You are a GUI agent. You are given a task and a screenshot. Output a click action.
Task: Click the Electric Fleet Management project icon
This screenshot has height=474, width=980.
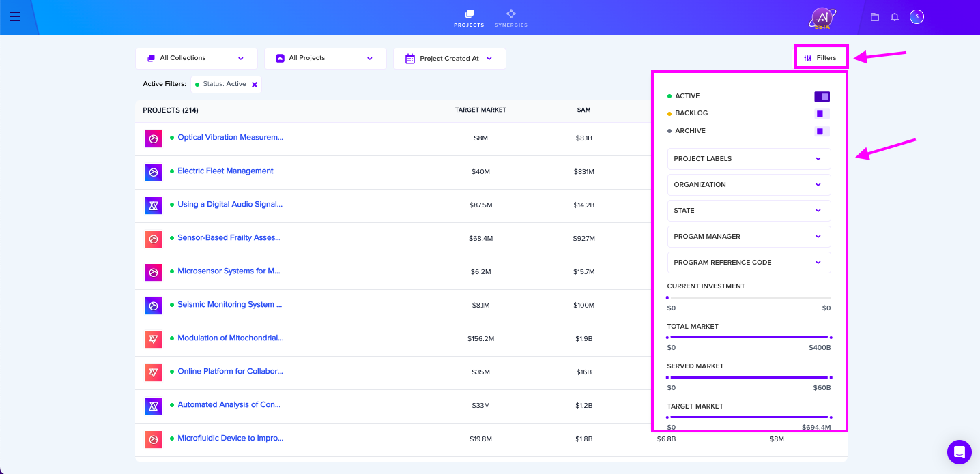click(x=154, y=172)
